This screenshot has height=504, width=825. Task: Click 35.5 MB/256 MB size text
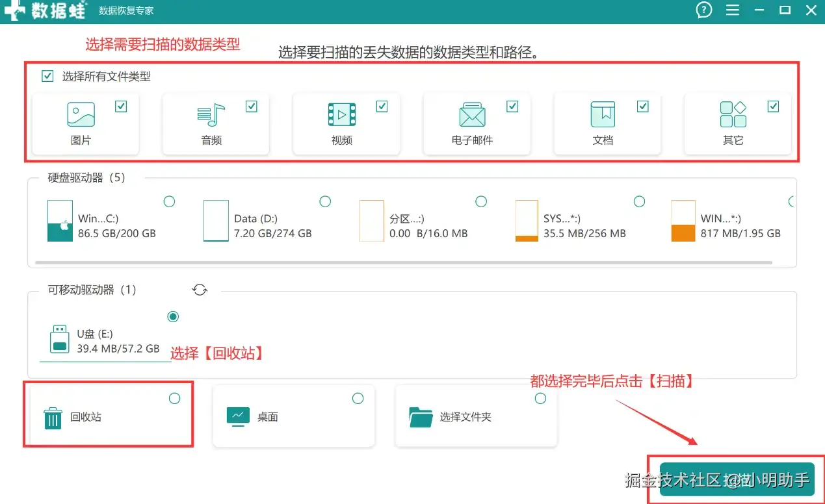click(584, 233)
